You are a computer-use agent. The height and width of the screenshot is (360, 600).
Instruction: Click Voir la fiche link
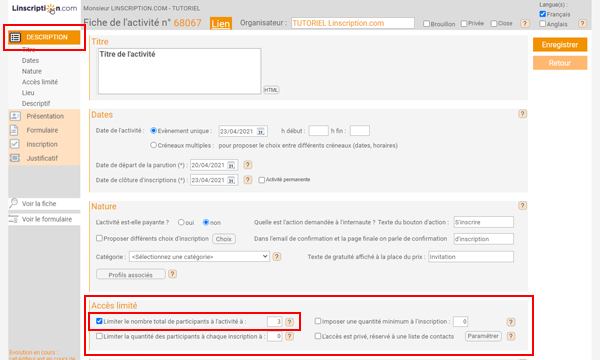pos(39,204)
